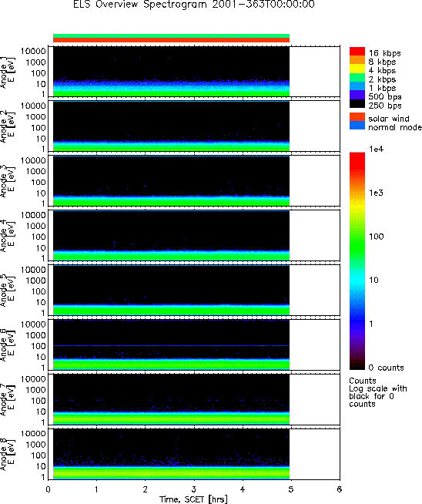
Task: Select the black 250 bps legend swatch
Action: [x=357, y=104]
